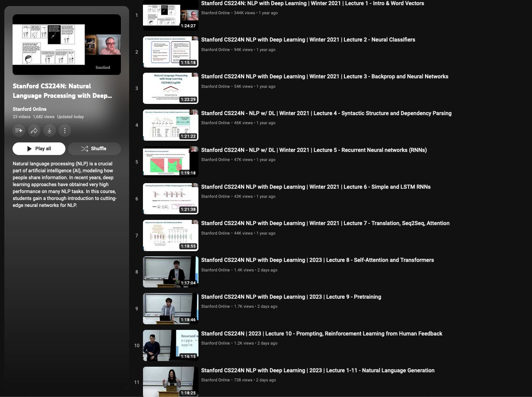Screen dimensions: 532x397
Task: Open Lecture 2 Neural Classifiers title
Action: pos(308,39)
